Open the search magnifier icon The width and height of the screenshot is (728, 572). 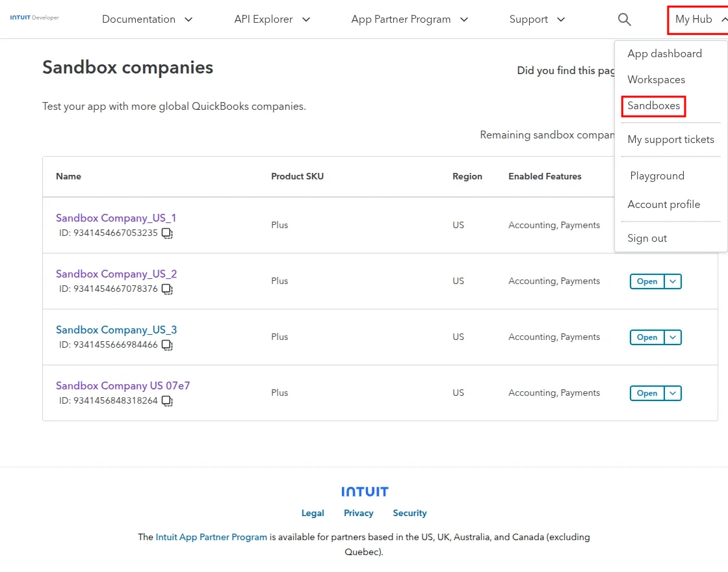pos(625,19)
